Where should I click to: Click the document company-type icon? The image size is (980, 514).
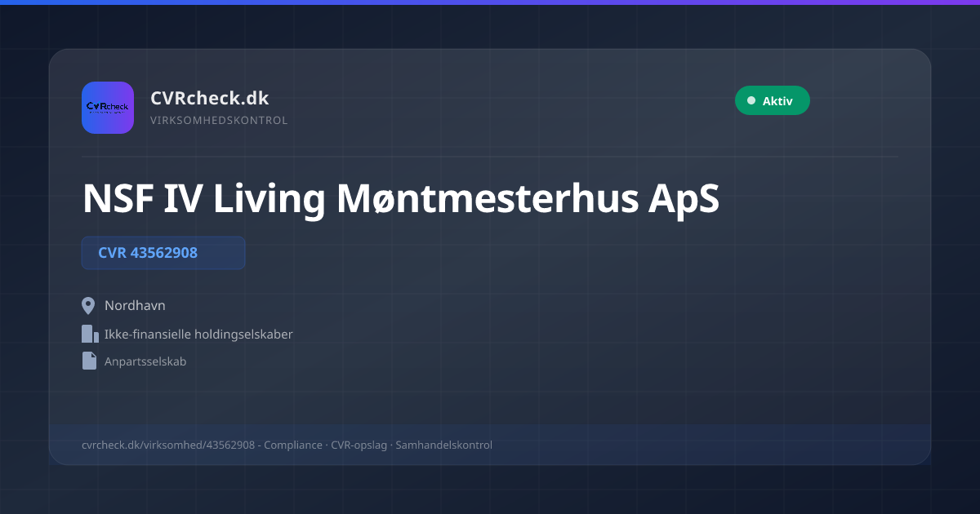(x=89, y=361)
